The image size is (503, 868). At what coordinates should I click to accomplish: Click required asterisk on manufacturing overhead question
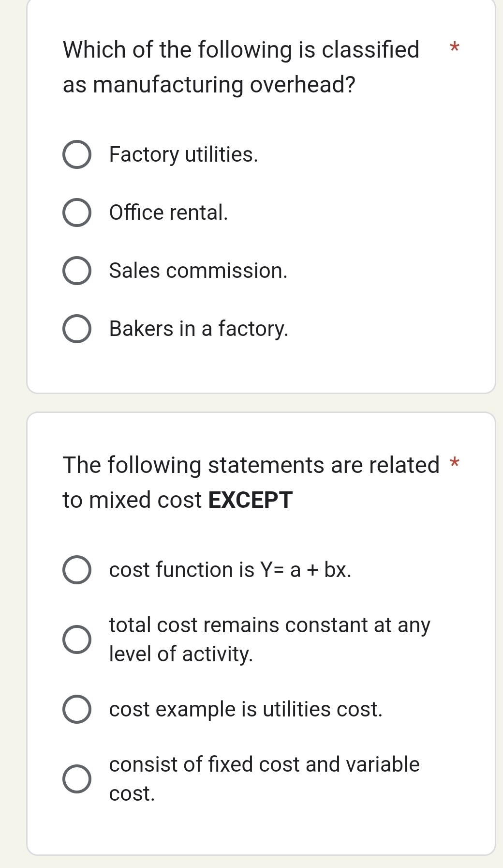[454, 48]
